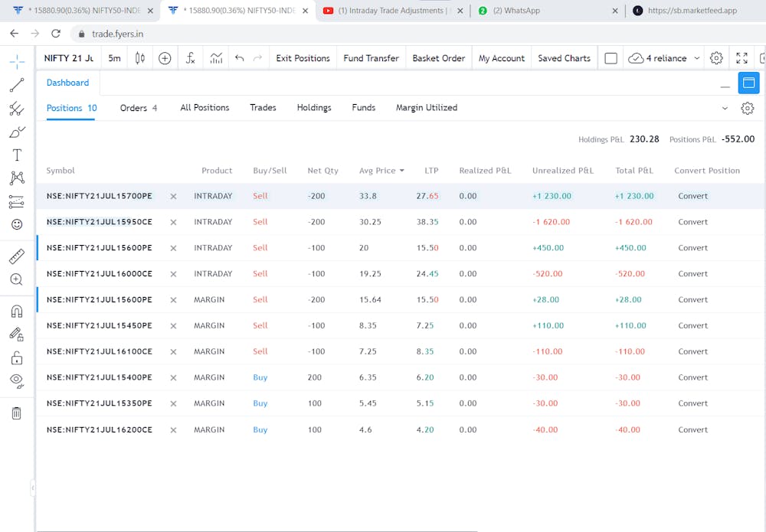The height and width of the screenshot is (532, 766).
Task: Click the Exit Positions button
Action: pos(303,58)
